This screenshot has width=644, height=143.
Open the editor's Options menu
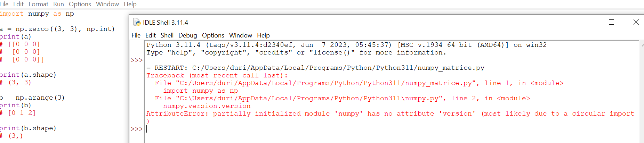(x=80, y=4)
